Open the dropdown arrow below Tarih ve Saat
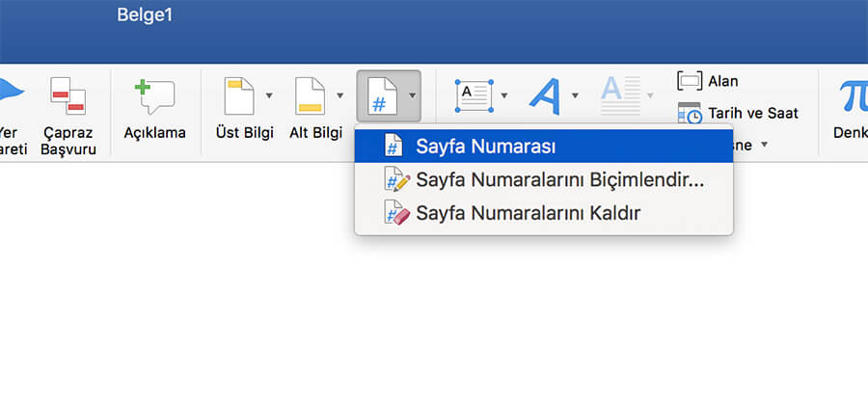Screen dimensions: 868x402 pos(765,145)
